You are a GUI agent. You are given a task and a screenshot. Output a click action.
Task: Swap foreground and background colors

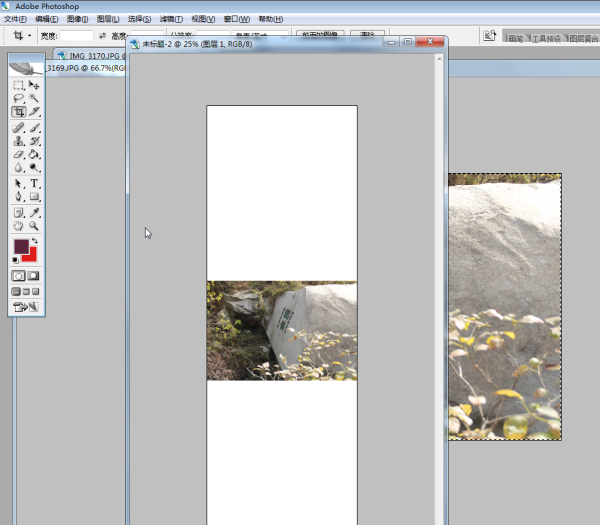[x=35, y=241]
